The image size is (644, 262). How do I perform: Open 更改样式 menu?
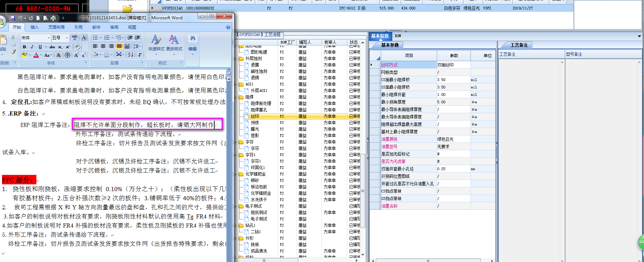click(x=174, y=45)
